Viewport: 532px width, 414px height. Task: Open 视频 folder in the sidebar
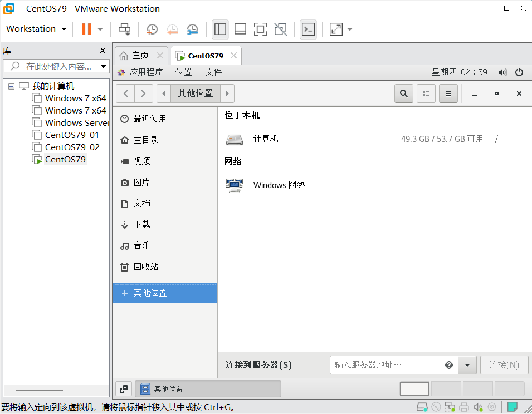point(165,161)
